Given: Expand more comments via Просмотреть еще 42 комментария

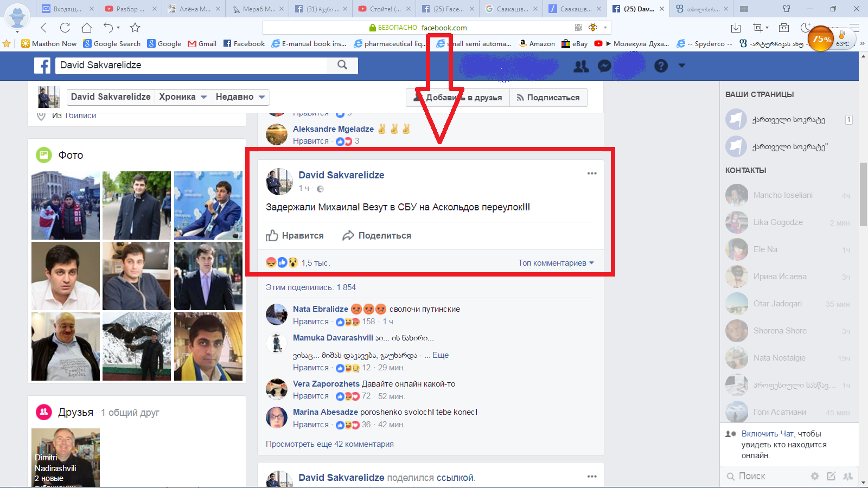Looking at the screenshot, I should 330,444.
